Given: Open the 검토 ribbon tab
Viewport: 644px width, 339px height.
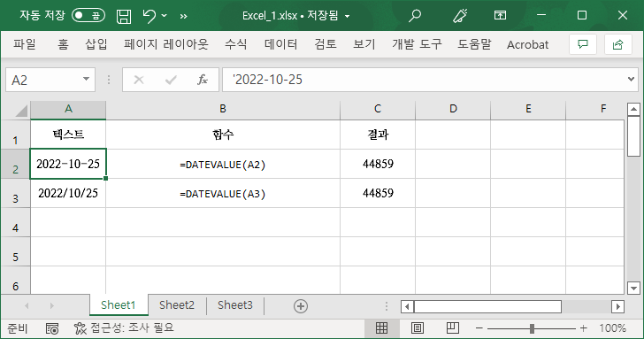Looking at the screenshot, I should tap(326, 44).
